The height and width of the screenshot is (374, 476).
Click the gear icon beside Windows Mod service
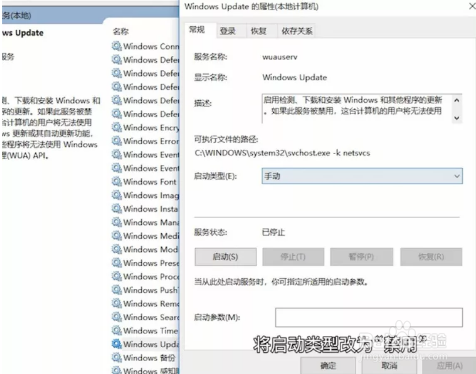(x=117, y=249)
